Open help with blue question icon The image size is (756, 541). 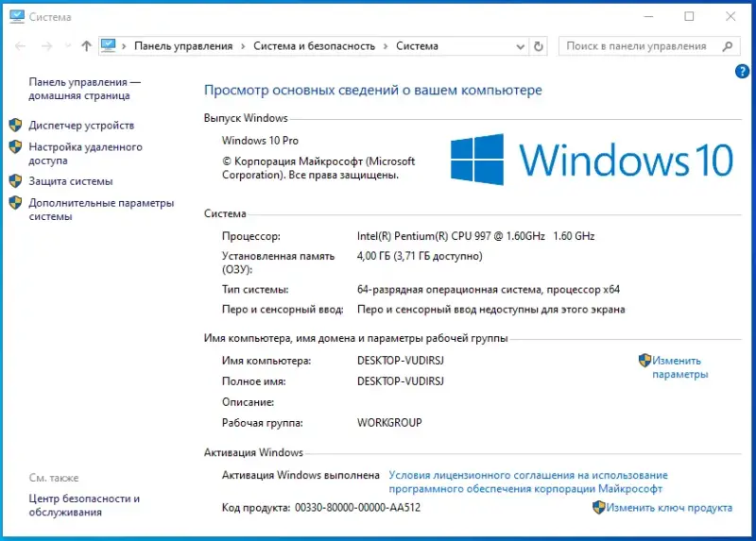[x=742, y=72]
